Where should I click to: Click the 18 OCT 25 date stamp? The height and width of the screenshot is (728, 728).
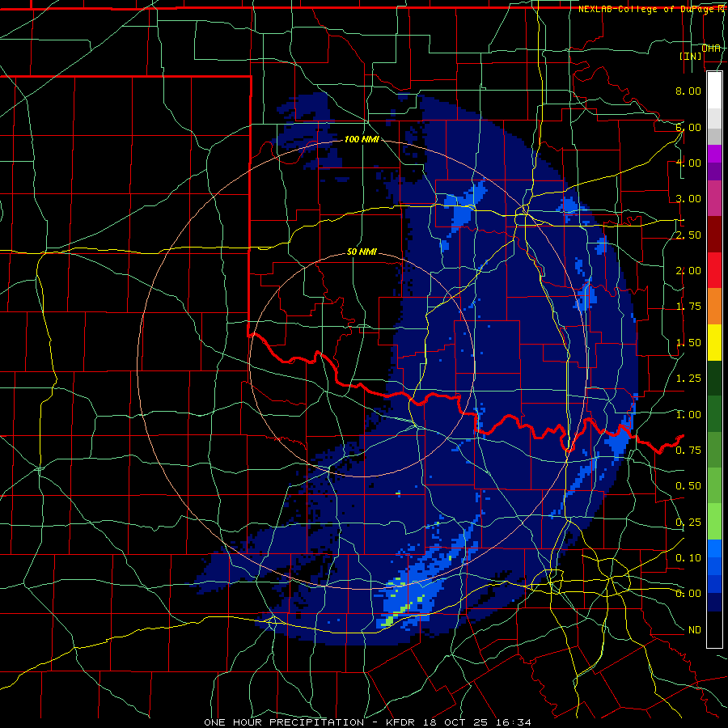click(x=457, y=722)
